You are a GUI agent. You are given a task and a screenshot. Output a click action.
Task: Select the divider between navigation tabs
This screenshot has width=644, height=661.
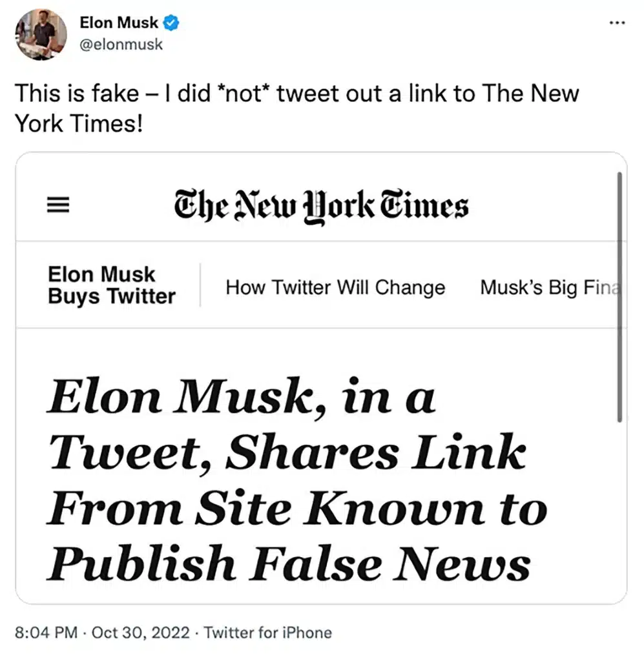pyautogui.click(x=200, y=285)
